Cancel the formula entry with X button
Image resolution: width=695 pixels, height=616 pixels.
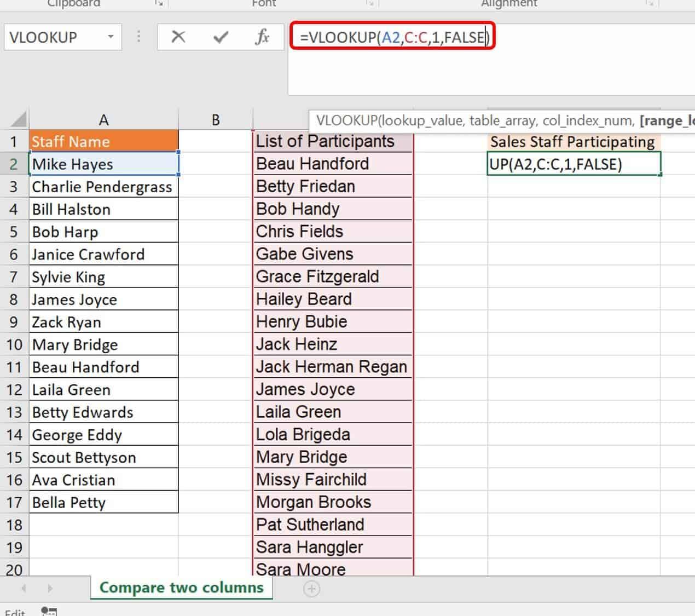point(178,37)
